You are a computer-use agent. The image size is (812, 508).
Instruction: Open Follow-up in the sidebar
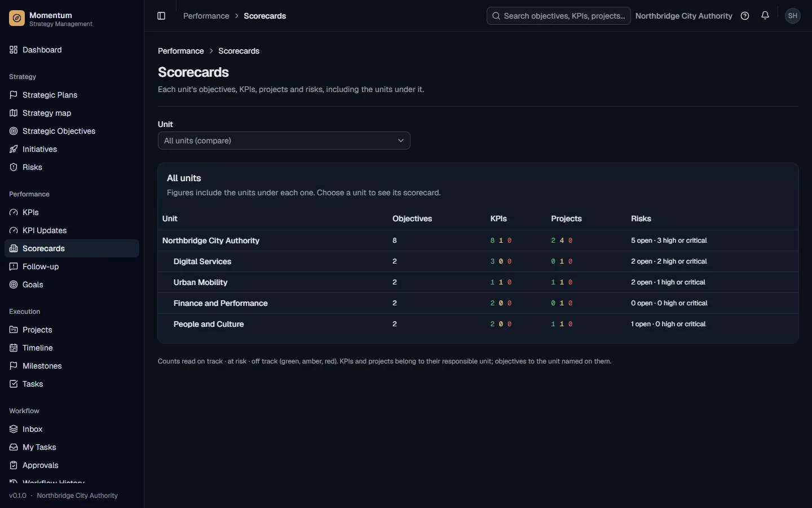pyautogui.click(x=72, y=266)
